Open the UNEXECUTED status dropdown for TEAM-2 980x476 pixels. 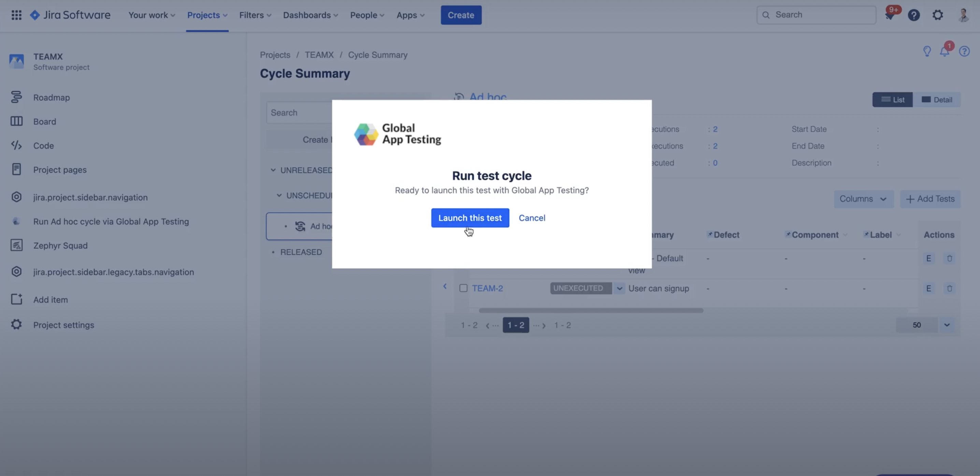[619, 288]
